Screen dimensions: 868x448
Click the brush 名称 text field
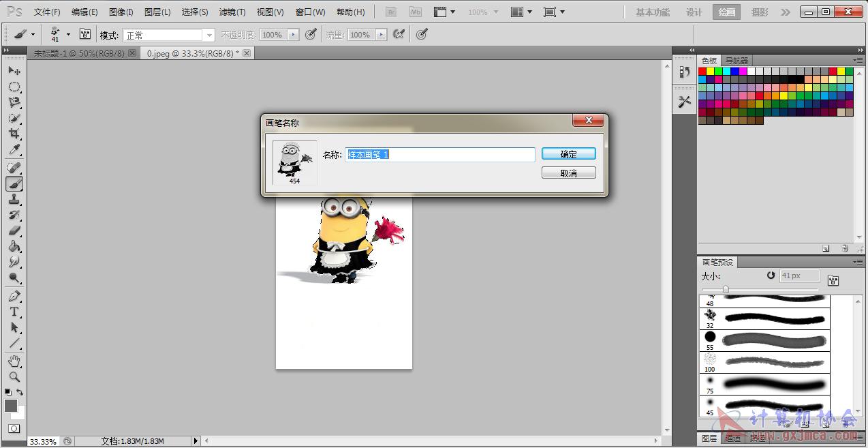pyautogui.click(x=440, y=155)
